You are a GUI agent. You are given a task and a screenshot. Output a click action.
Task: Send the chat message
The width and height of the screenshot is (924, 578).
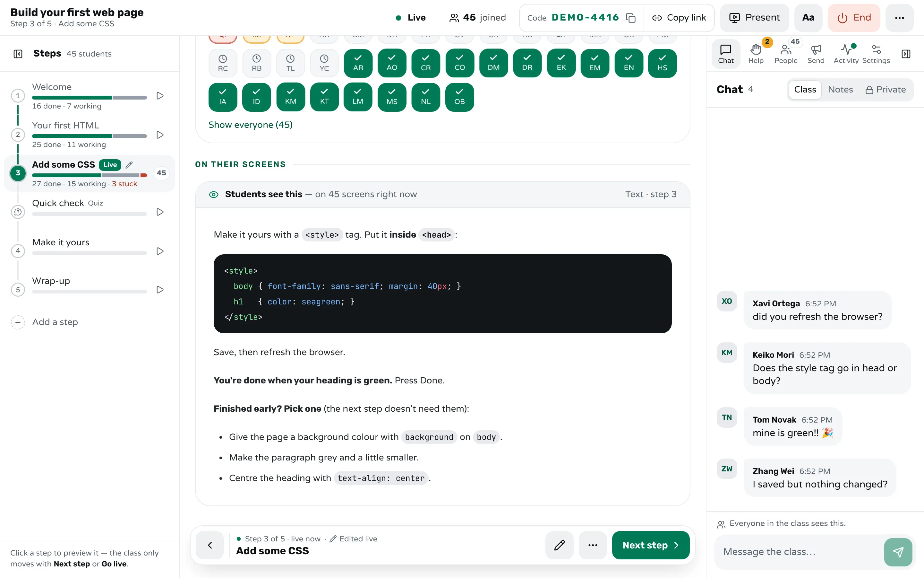tap(898, 552)
